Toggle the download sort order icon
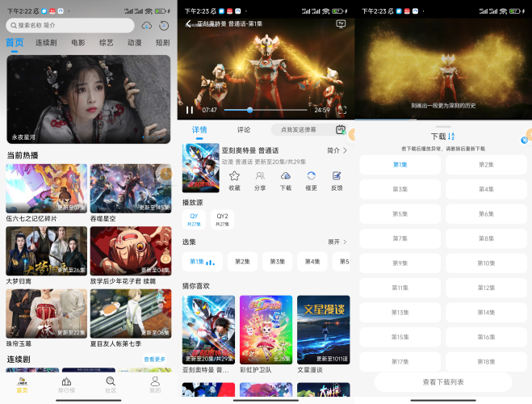The image size is (532, 404). pos(451,137)
